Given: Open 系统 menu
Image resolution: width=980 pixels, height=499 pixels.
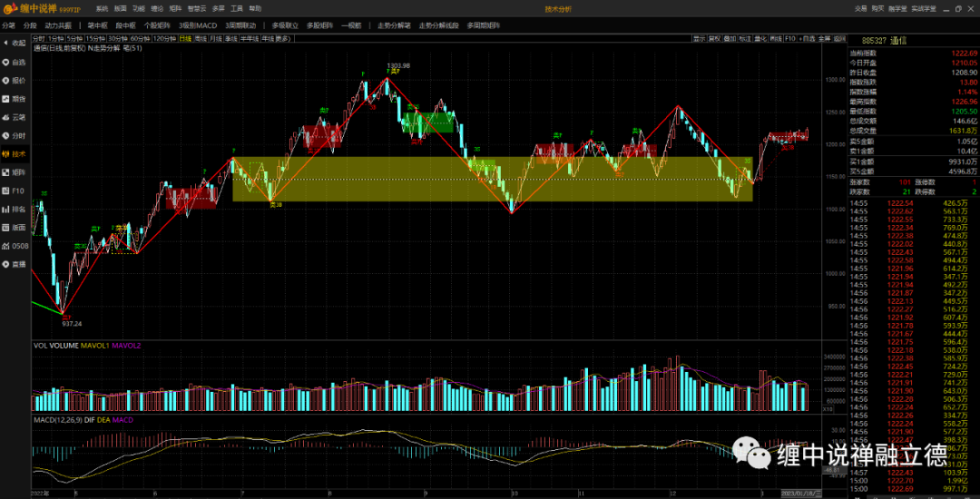Looking at the screenshot, I should tap(102, 9).
